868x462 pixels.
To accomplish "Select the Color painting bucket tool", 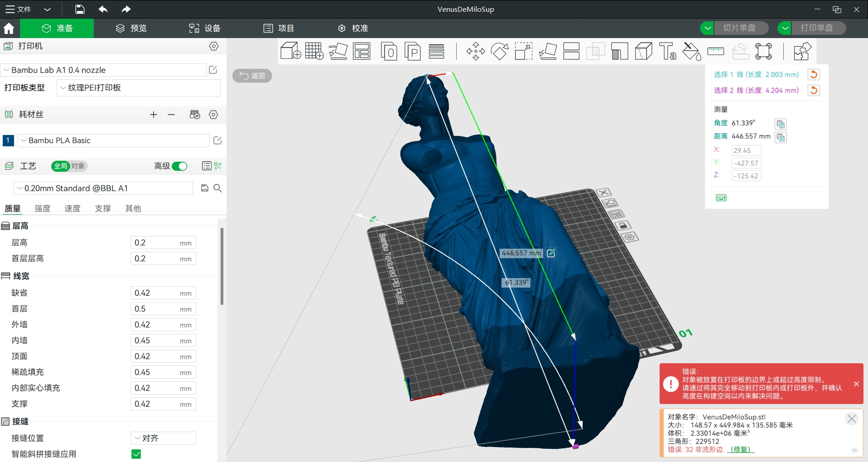I will point(692,51).
